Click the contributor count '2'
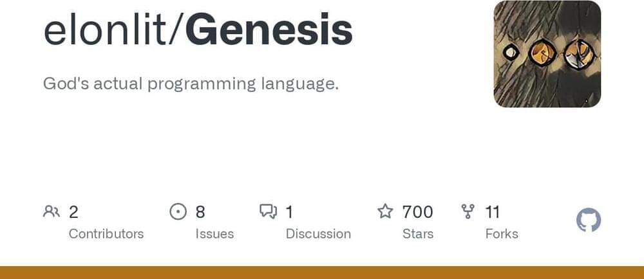The image size is (644, 279). 73,212
